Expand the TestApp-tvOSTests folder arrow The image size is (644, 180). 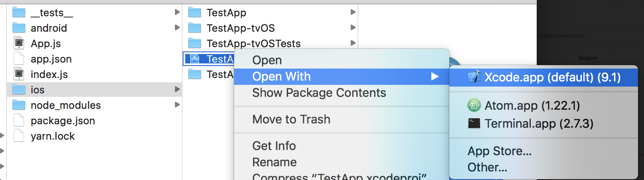(353, 43)
